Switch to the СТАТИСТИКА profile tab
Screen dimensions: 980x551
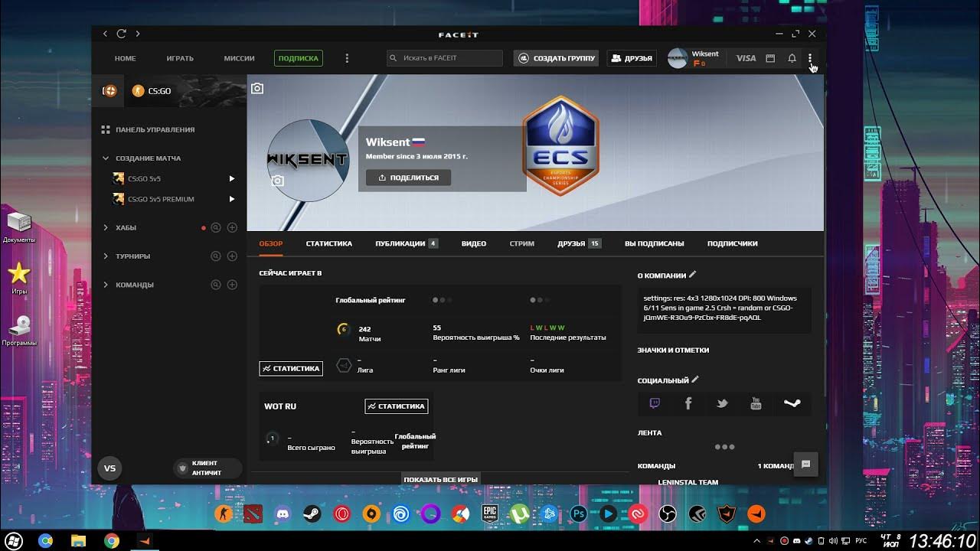(329, 243)
